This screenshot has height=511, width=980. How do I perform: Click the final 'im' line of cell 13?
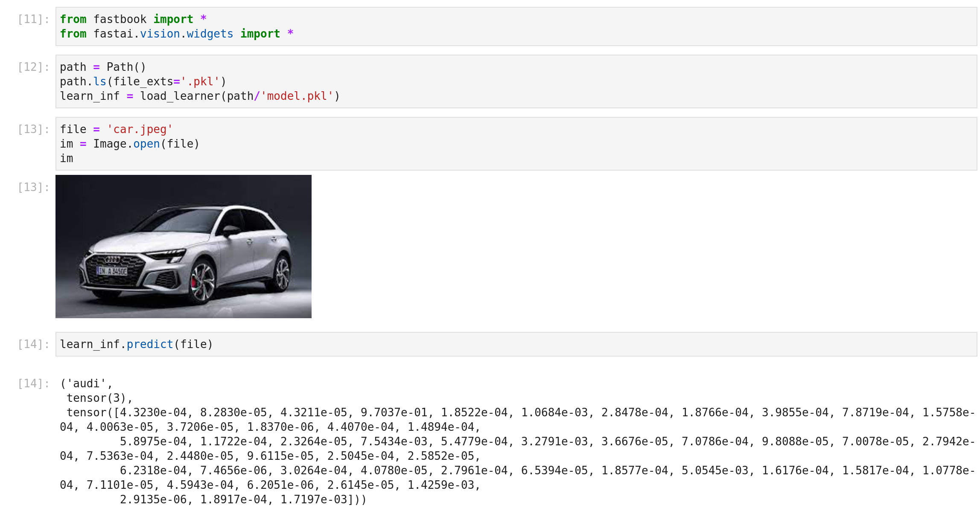click(67, 158)
